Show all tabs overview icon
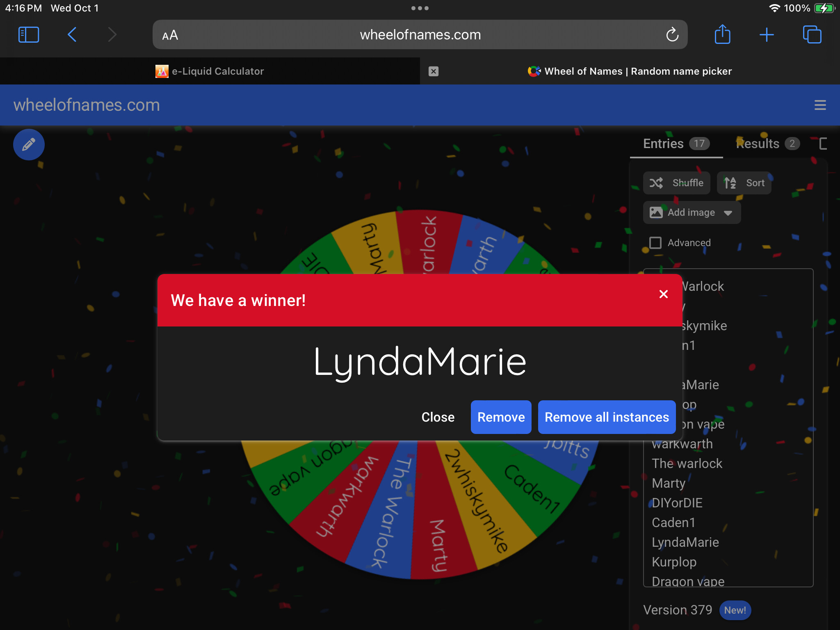The height and width of the screenshot is (630, 840). point(812,35)
